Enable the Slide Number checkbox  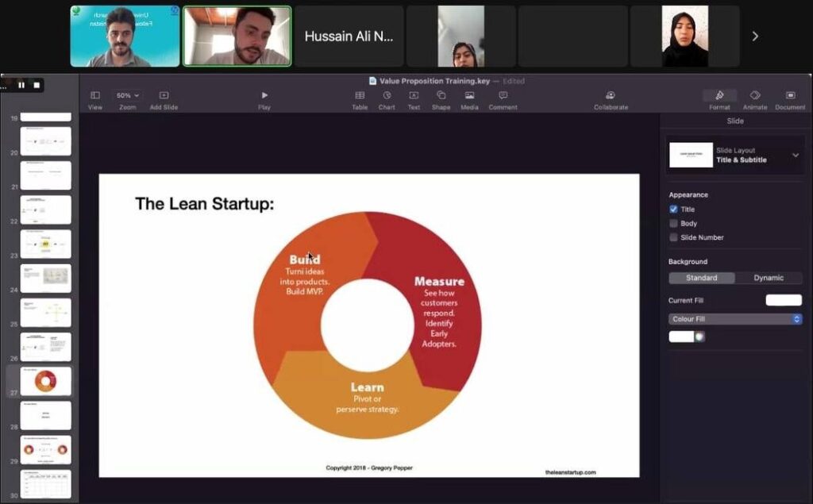click(673, 237)
